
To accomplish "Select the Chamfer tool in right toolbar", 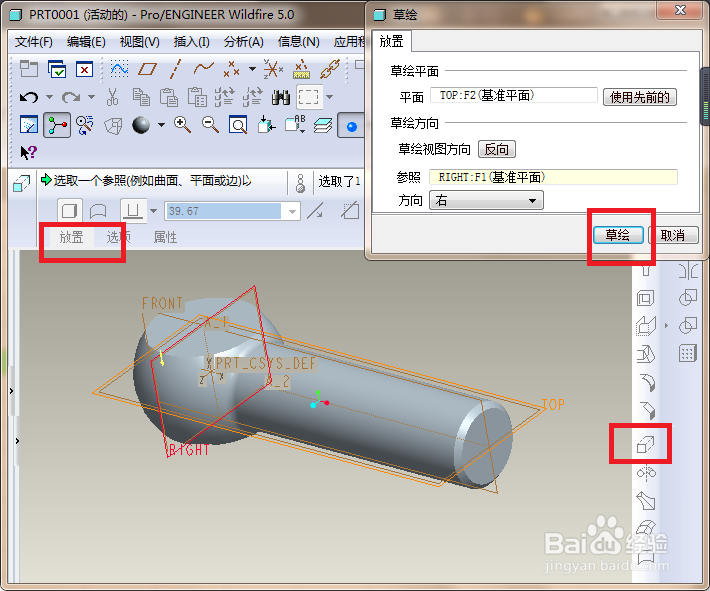I will 647,411.
